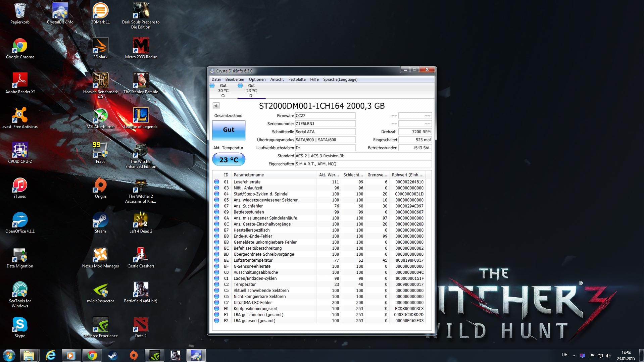Select the iTunes desktop icon
This screenshot has width=644, height=362.
[x=20, y=188]
